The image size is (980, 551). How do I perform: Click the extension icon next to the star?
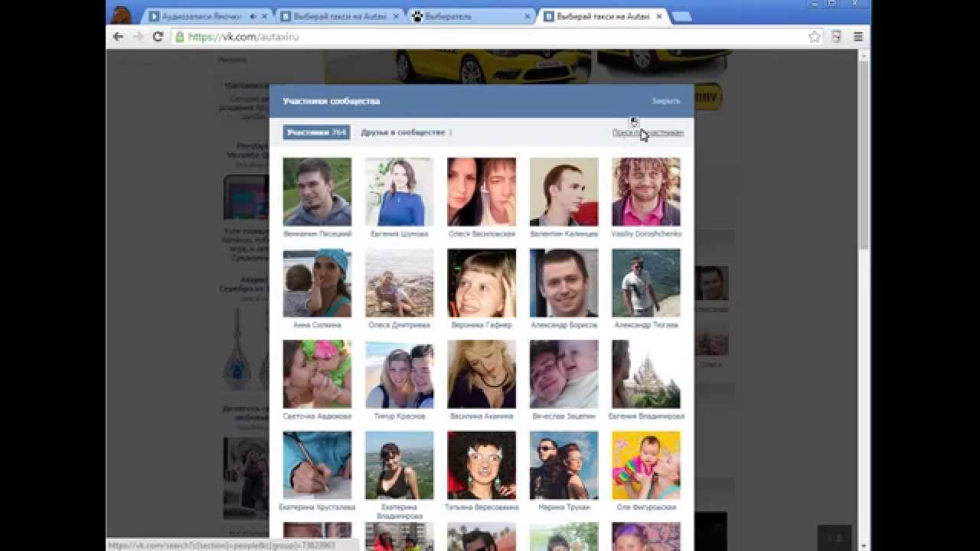click(837, 36)
